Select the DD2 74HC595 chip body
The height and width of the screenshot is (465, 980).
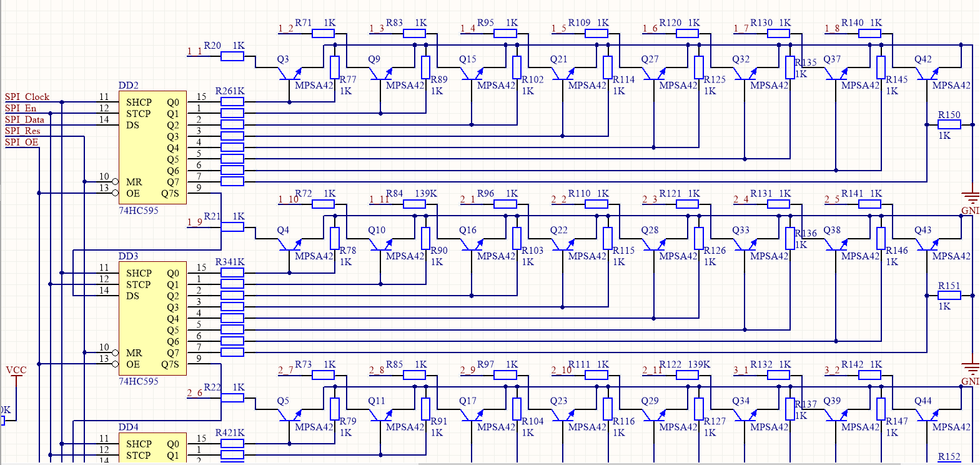tap(152, 147)
